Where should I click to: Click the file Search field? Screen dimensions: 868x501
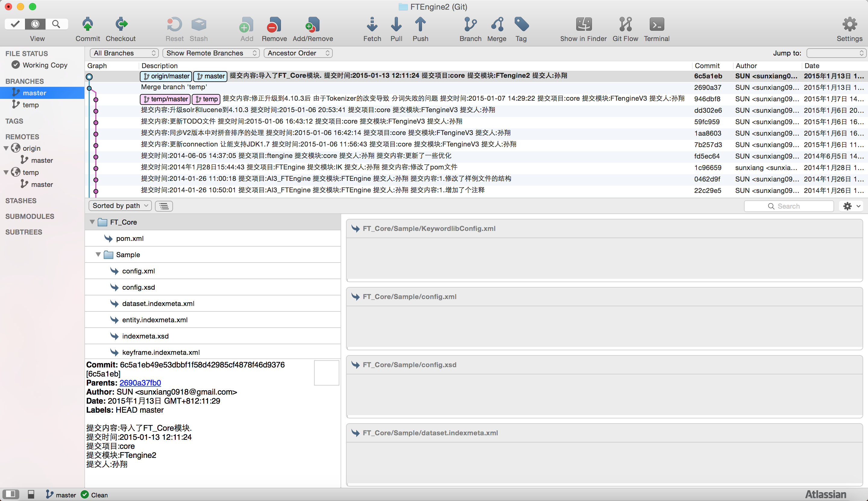788,206
